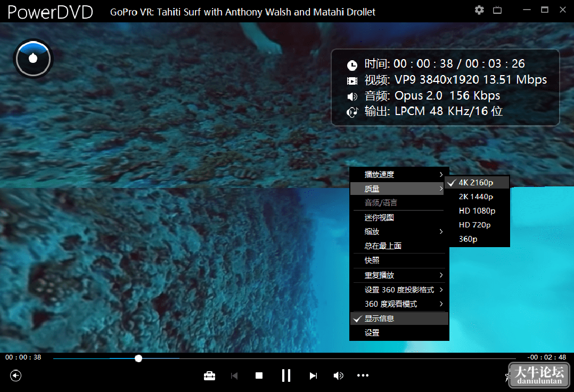Screen dimensions: 574x392
Task: Click the 360 view direction compass
Action: point(34,59)
